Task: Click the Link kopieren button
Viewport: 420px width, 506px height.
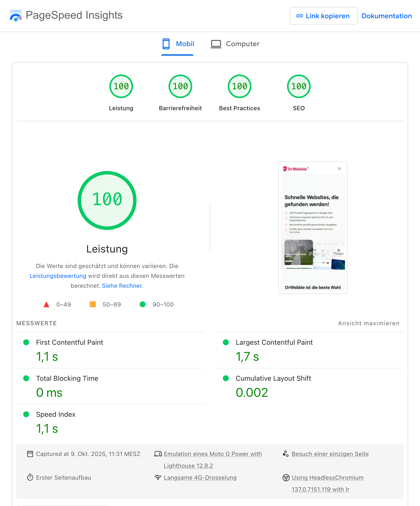Action: (x=324, y=16)
